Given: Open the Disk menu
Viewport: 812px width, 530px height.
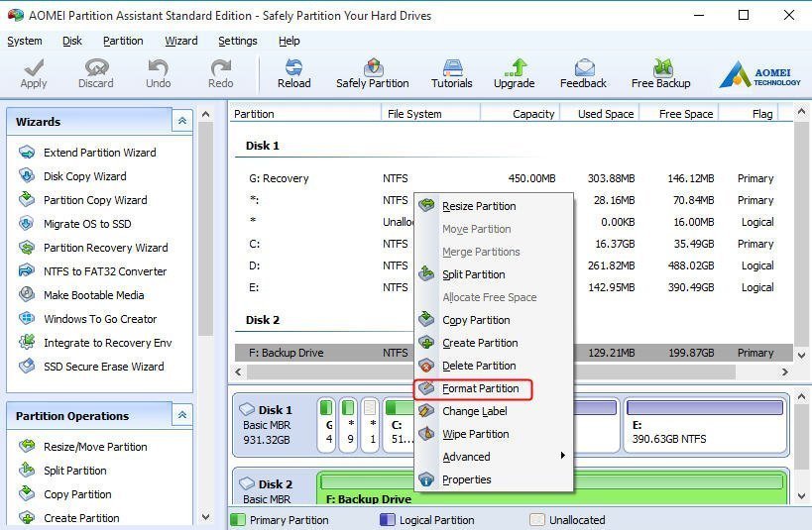Looking at the screenshot, I should 72,41.
